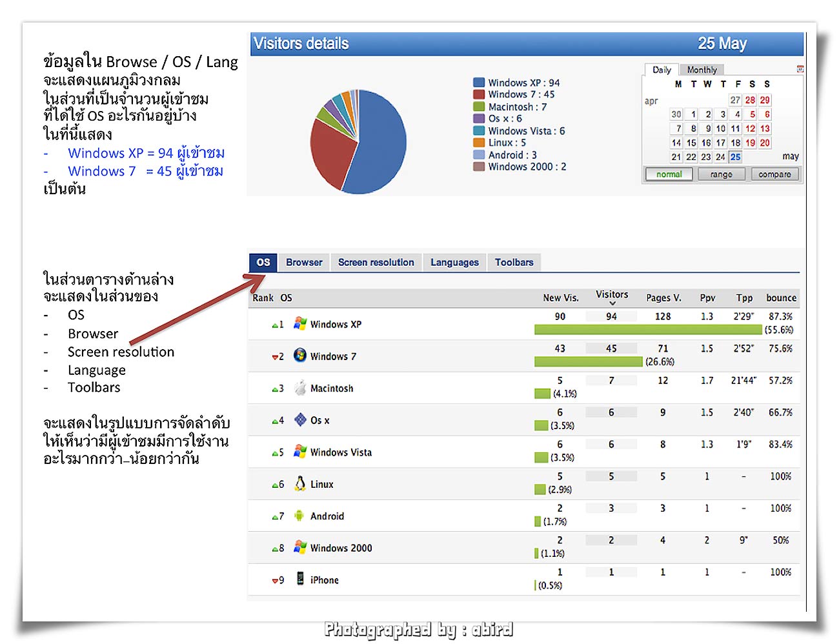The width and height of the screenshot is (839, 644).
Task: Select day 25 in the calendar
Action: (735, 157)
